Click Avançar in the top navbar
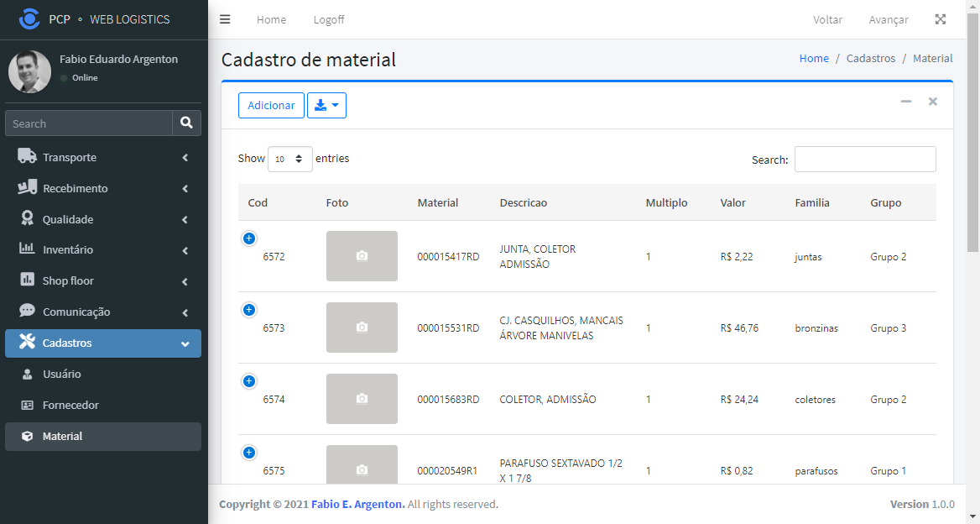This screenshot has width=980, height=524. click(888, 19)
